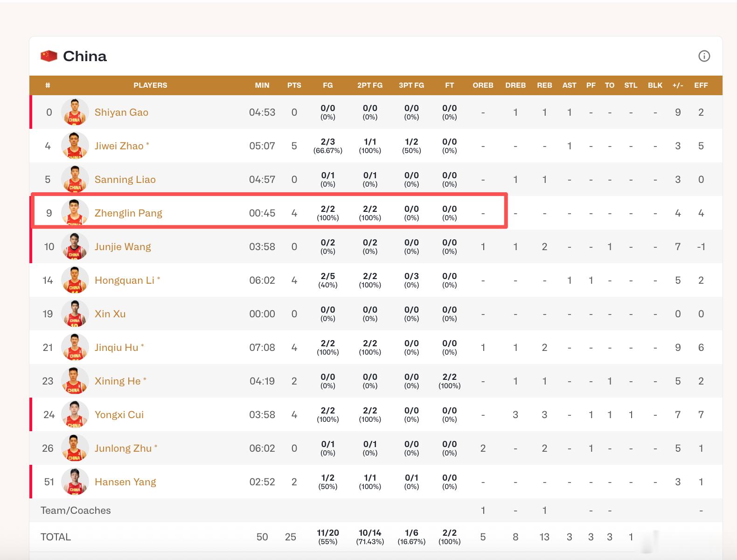Open Zhenglin Pang's player photo
The width and height of the screenshot is (737, 560).
75,213
